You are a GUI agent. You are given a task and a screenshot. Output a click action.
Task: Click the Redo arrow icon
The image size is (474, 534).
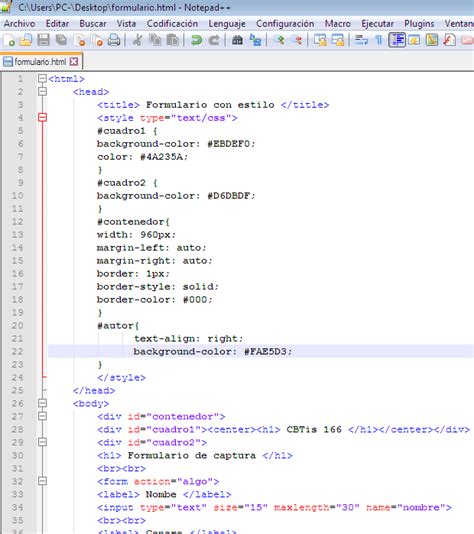click(x=214, y=40)
